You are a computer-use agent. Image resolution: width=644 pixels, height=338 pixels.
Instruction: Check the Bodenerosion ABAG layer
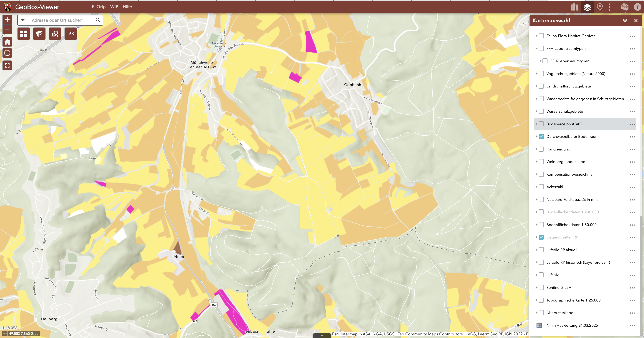[541, 124]
